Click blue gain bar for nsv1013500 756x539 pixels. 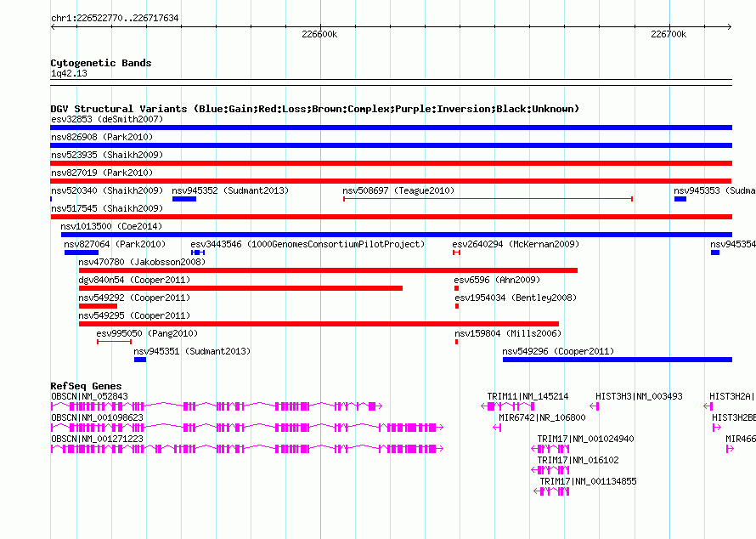click(x=397, y=235)
